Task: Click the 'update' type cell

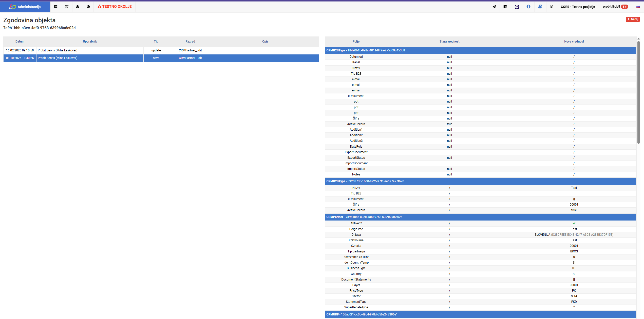Action: pyautogui.click(x=156, y=50)
